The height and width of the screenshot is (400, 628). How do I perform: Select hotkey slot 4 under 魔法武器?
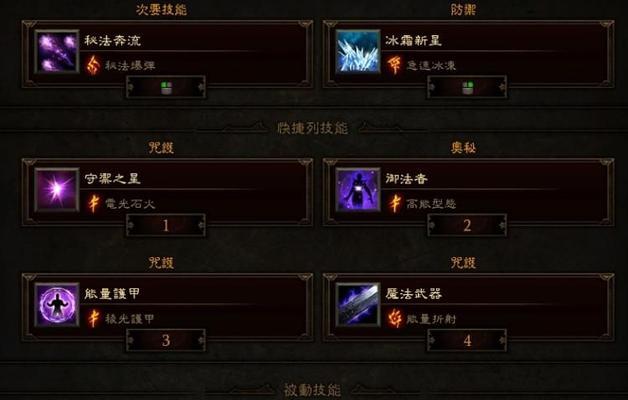[x=467, y=341]
